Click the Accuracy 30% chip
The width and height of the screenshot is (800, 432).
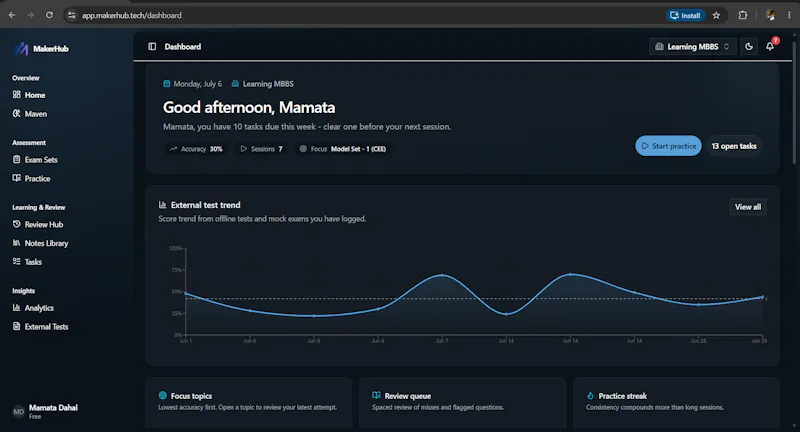[x=196, y=149]
